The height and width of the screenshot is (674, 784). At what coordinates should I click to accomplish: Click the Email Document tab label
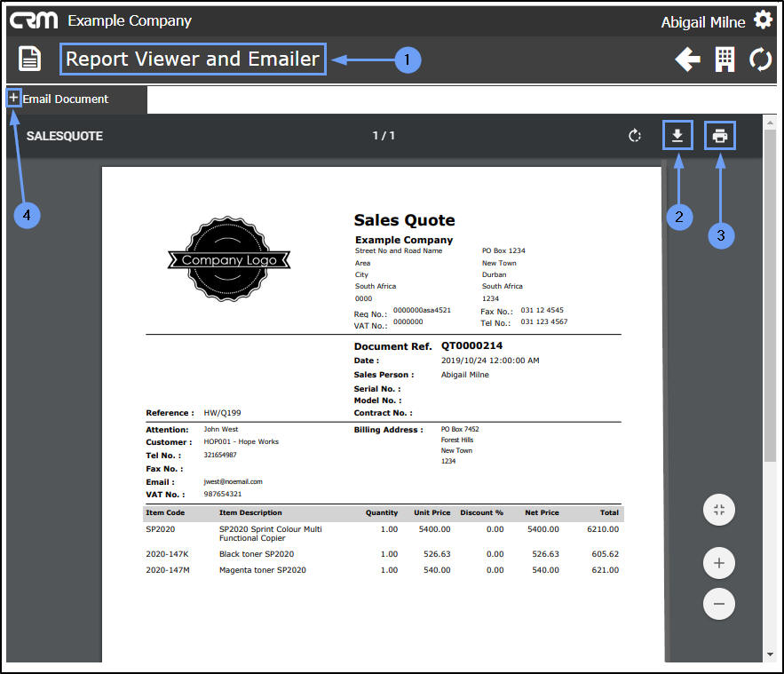(66, 99)
